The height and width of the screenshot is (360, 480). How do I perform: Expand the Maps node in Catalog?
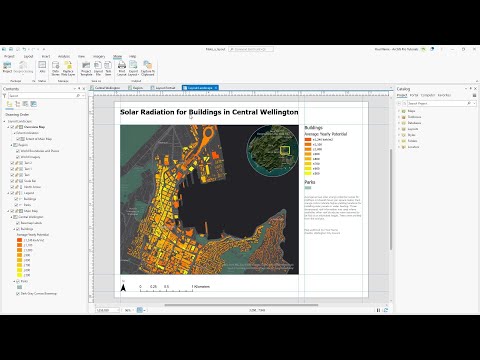pyautogui.click(x=399, y=111)
